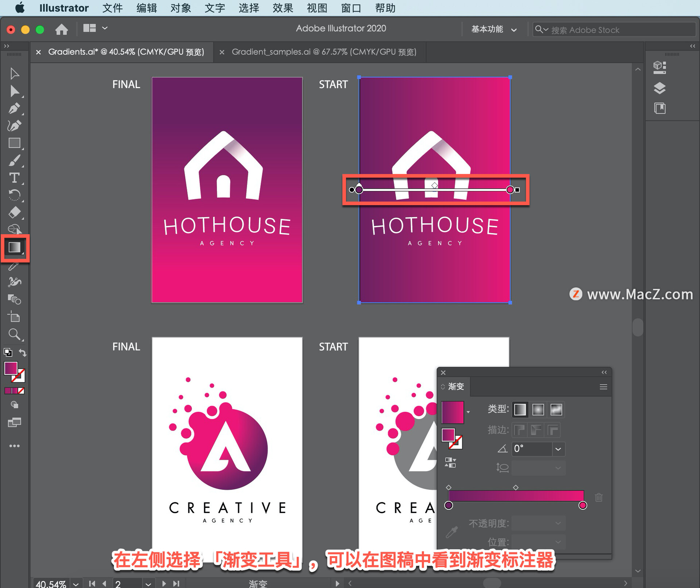Open the Libraries panel icon

(x=660, y=108)
